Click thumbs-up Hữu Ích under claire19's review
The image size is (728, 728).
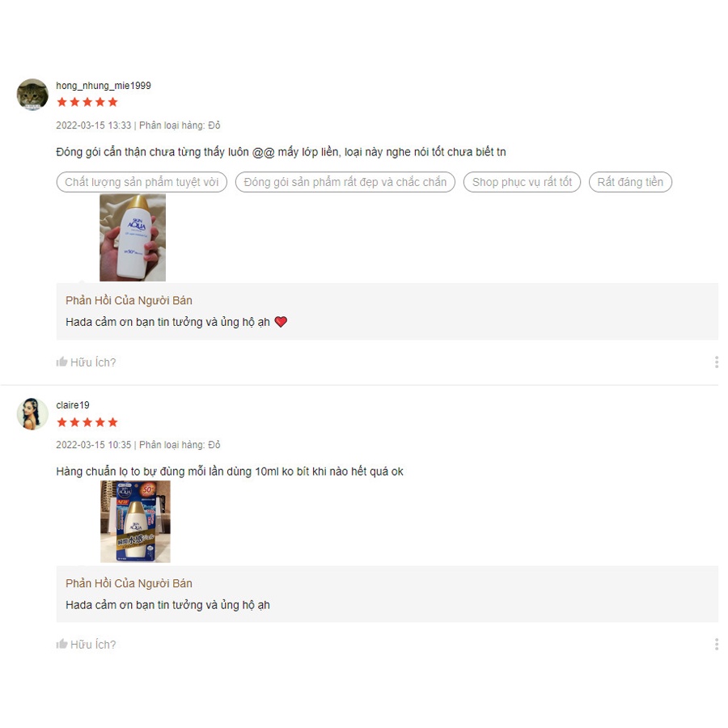[86, 645]
